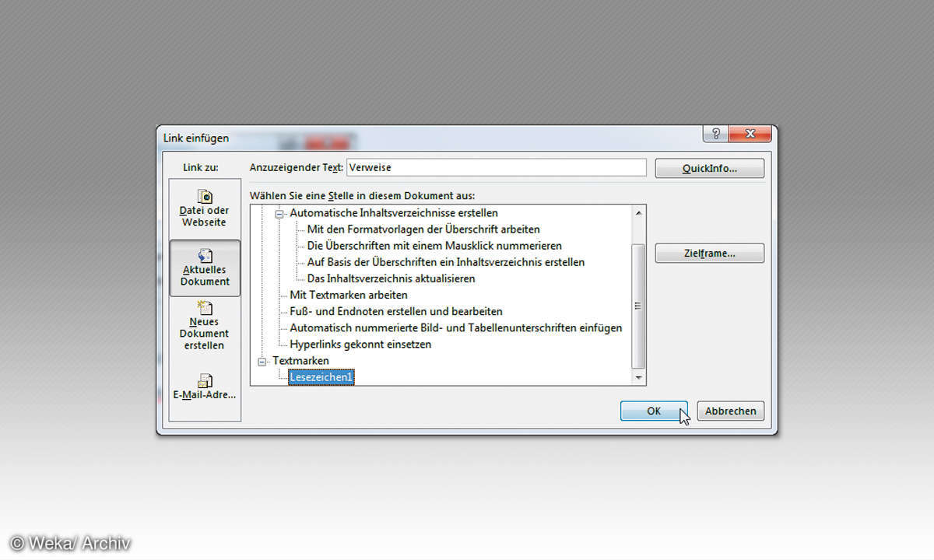The height and width of the screenshot is (560, 934).
Task: Select Das Inhaltsverzeichnis aktualisieren entry
Action: coord(391,278)
